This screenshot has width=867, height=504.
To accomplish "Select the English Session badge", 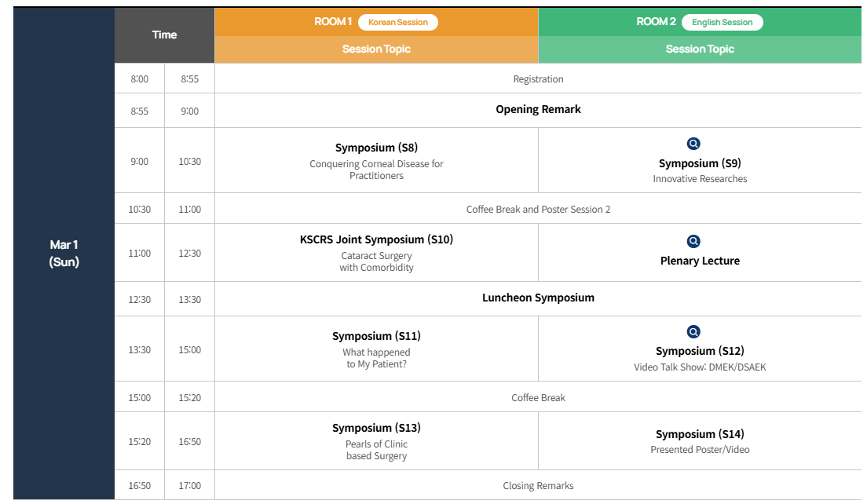I will (722, 22).
